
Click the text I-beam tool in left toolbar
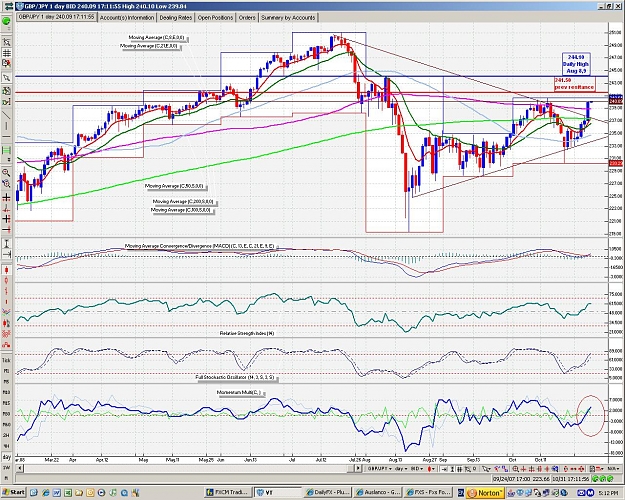6,244
